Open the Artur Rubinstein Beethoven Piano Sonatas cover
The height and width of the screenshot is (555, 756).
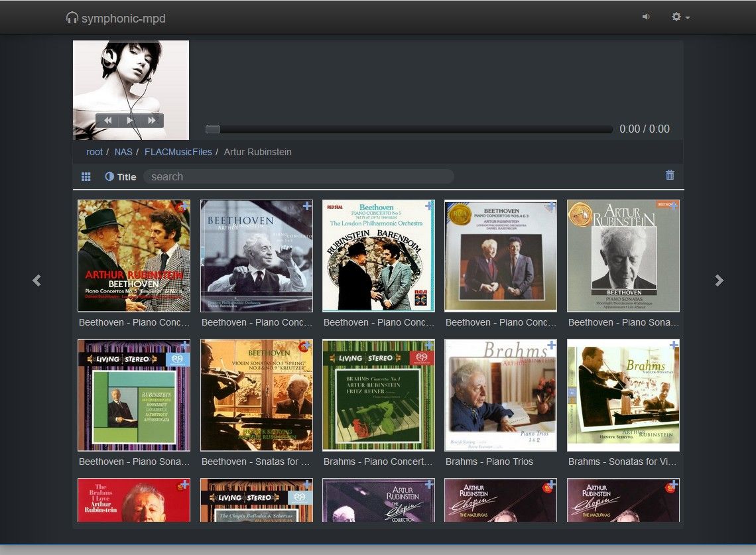[x=623, y=255]
